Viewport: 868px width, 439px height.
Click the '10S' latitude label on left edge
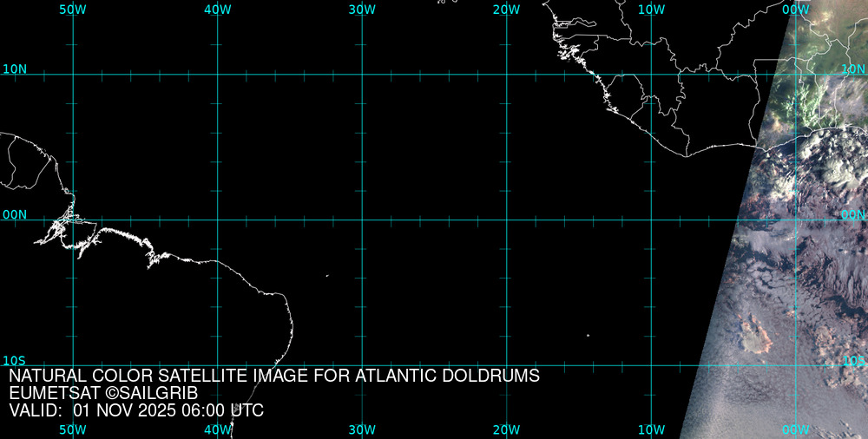(15, 359)
